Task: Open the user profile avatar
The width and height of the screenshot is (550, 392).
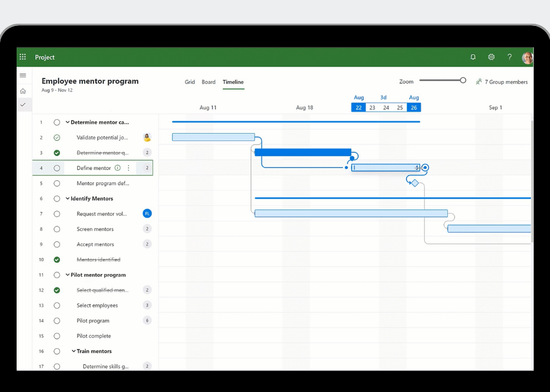Action: (527, 58)
